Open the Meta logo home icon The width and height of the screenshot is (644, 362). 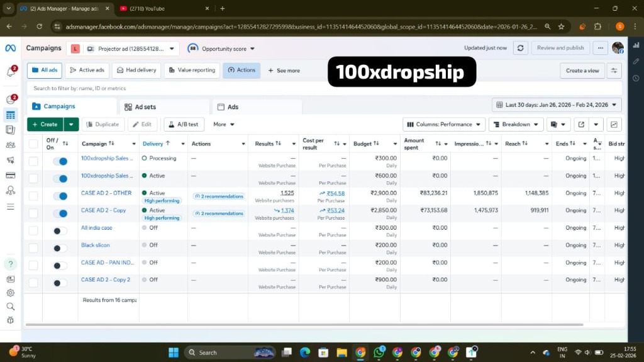pos(10,48)
